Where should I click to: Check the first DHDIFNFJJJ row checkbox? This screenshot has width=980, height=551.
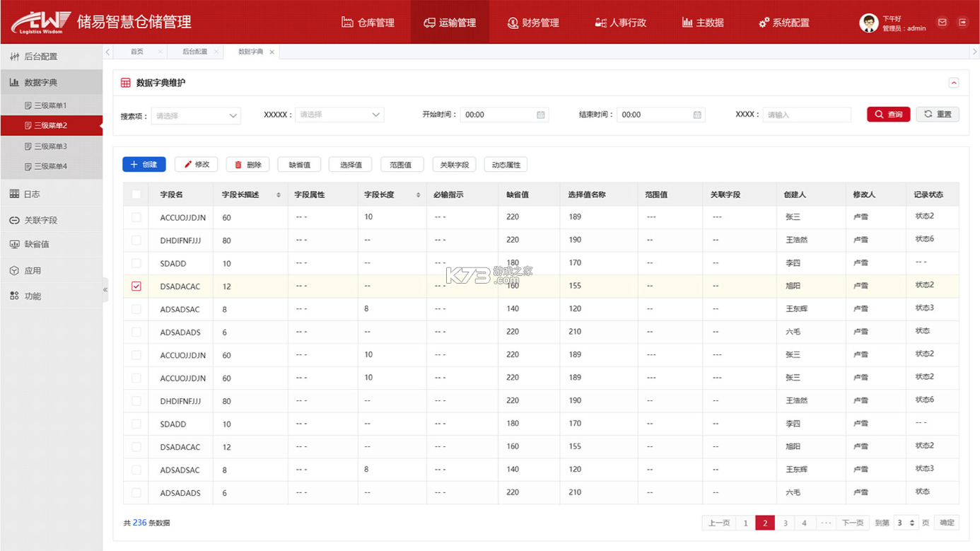tap(136, 240)
